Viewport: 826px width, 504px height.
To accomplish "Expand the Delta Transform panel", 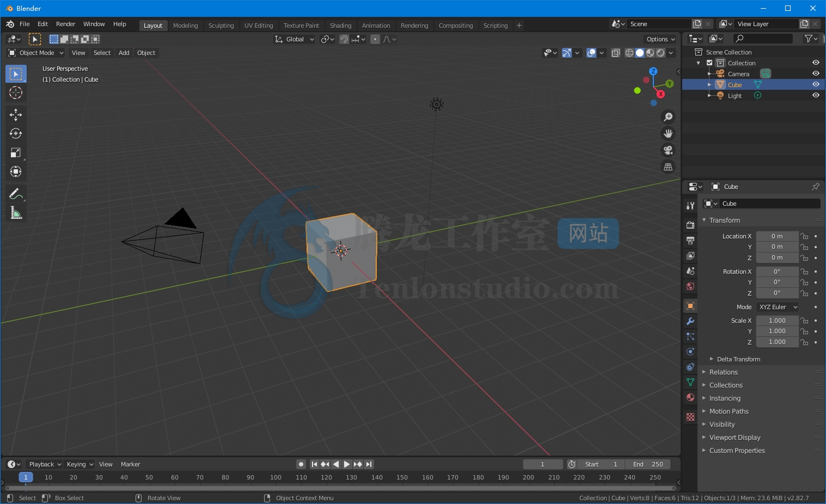I will tap(738, 359).
